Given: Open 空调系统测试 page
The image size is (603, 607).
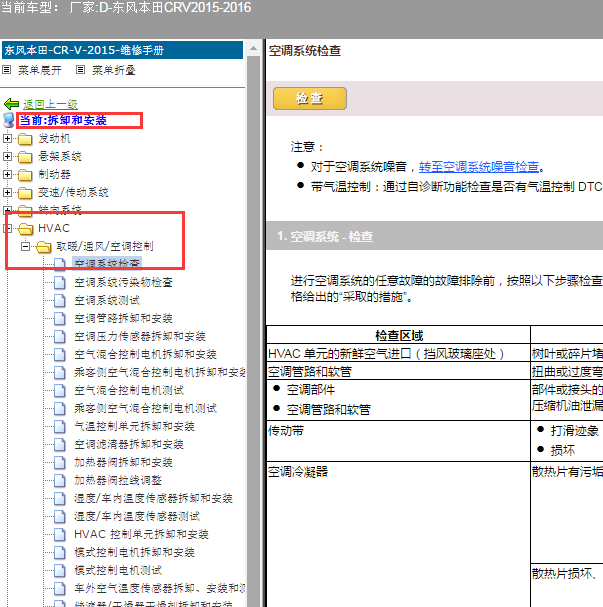Looking at the screenshot, I should point(107,300).
